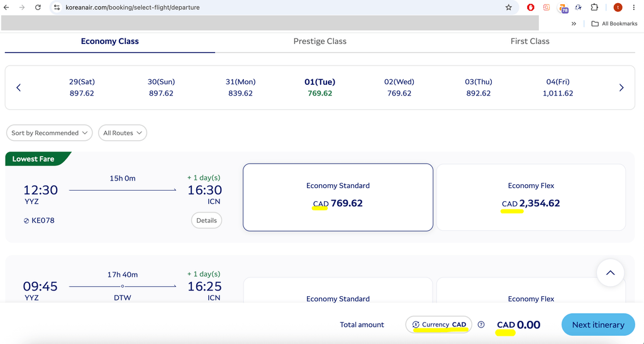This screenshot has height=344, width=644.
Task: Open total amount help question icon
Action: click(x=481, y=325)
